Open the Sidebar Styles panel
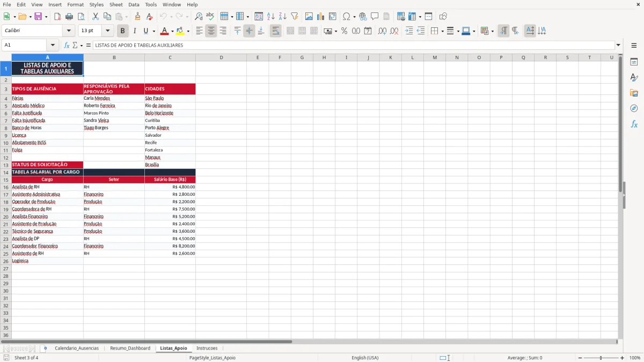The height and width of the screenshot is (362, 644). 634,78
